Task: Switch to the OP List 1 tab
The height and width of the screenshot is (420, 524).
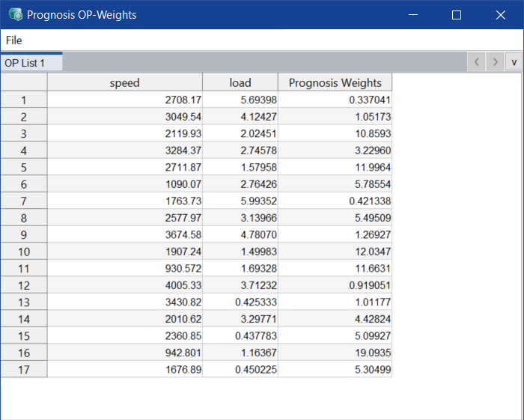Action: point(25,63)
